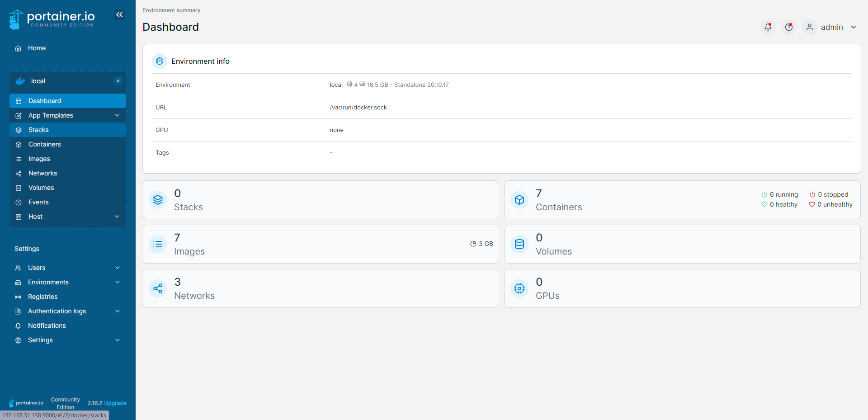Click the Volumes database icon on tile
The width and height of the screenshot is (868, 420).
click(519, 244)
